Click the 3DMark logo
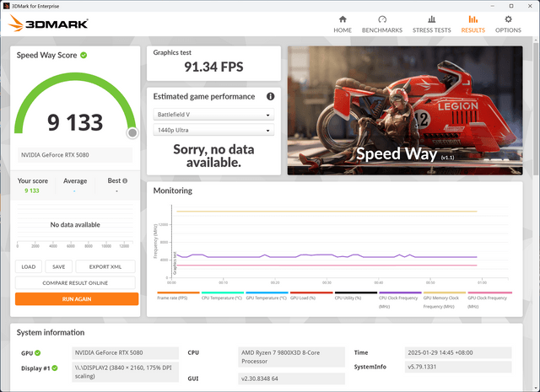Image resolution: width=540 pixels, height=392 pixels. coord(48,24)
